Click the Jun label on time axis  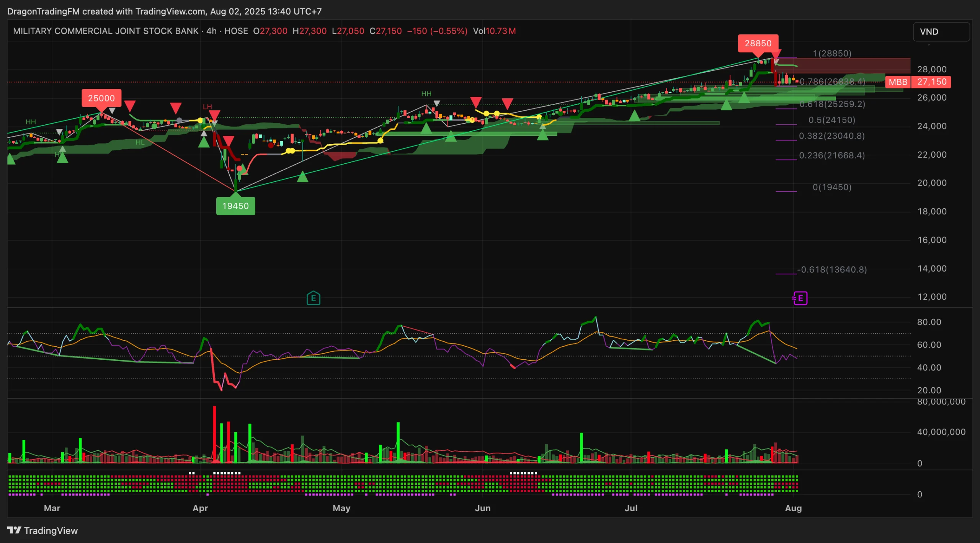point(482,508)
